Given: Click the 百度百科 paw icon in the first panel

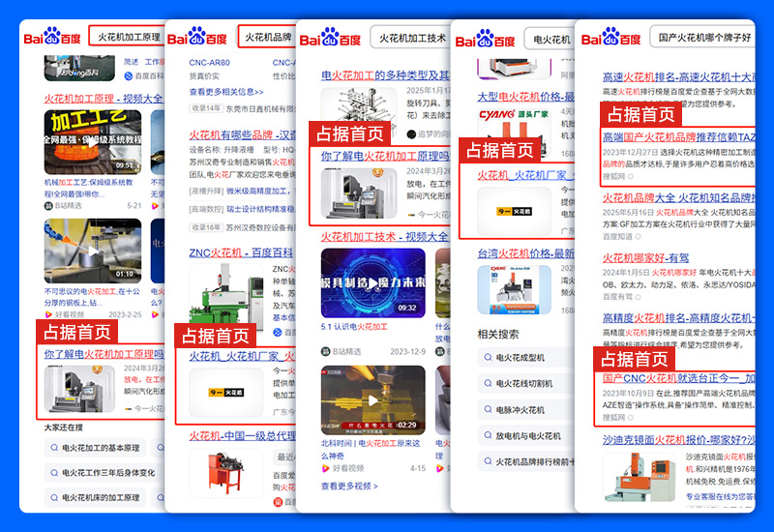Looking at the screenshot, I should pyautogui.click(x=129, y=76).
